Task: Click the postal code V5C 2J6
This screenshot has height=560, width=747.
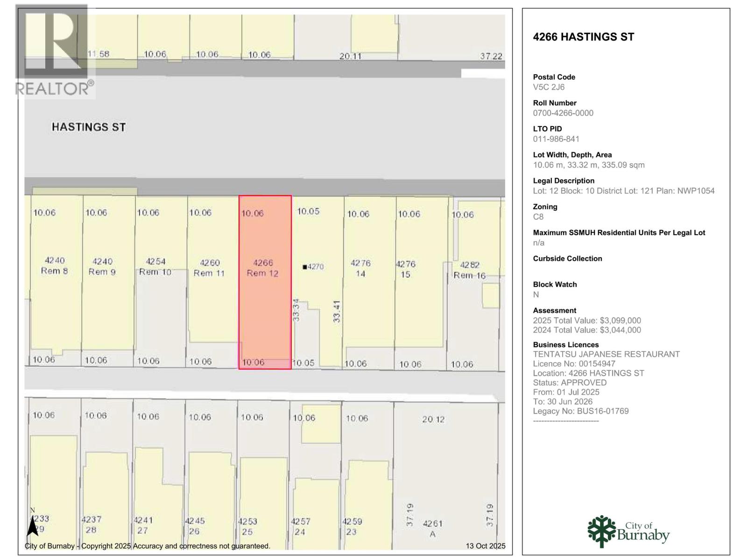Action: (549, 87)
